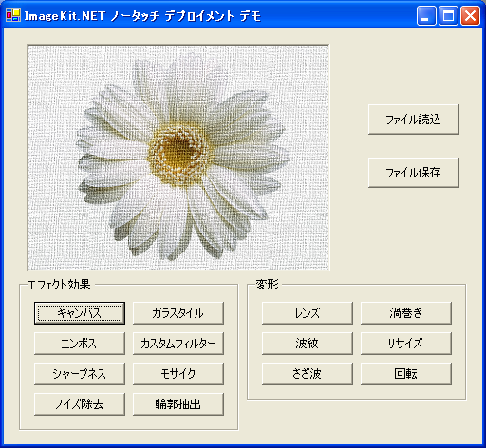486x448 pixels.
Task: Click the 波紋 transform button
Action: pos(308,344)
